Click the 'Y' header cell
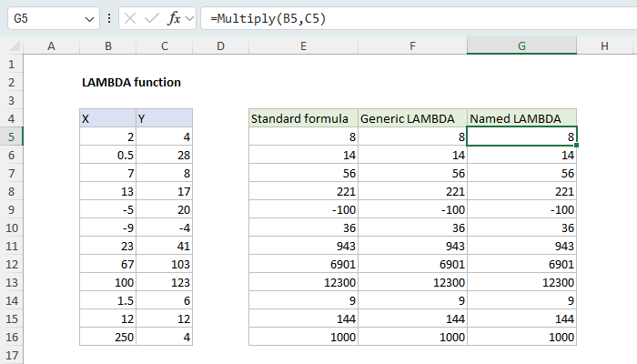The width and height of the screenshot is (637, 364). [x=165, y=118]
